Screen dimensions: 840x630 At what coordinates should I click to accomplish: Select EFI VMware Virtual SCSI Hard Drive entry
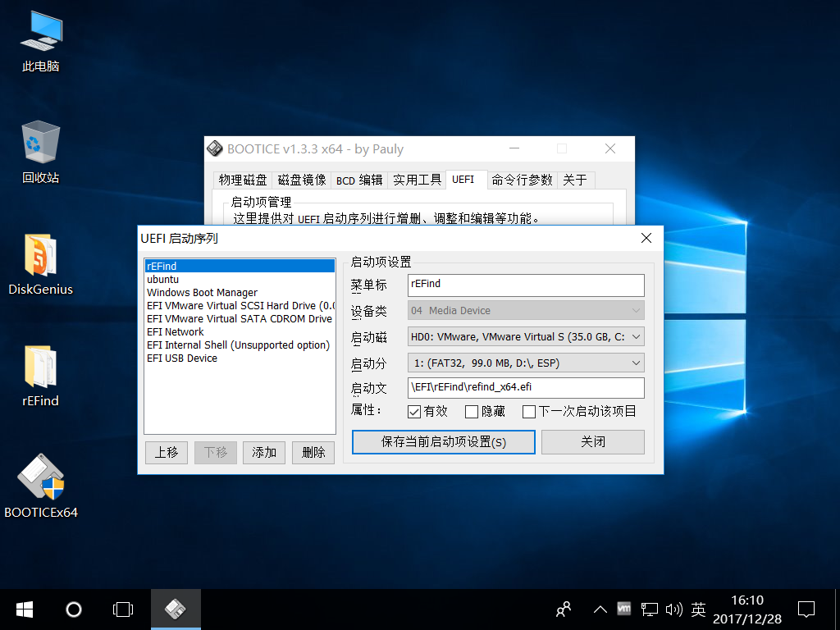240,305
